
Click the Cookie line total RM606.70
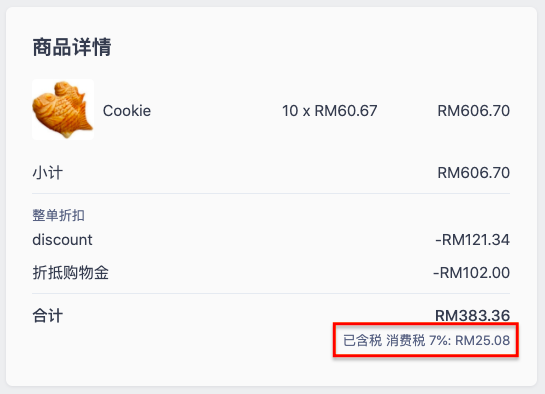coord(473,111)
